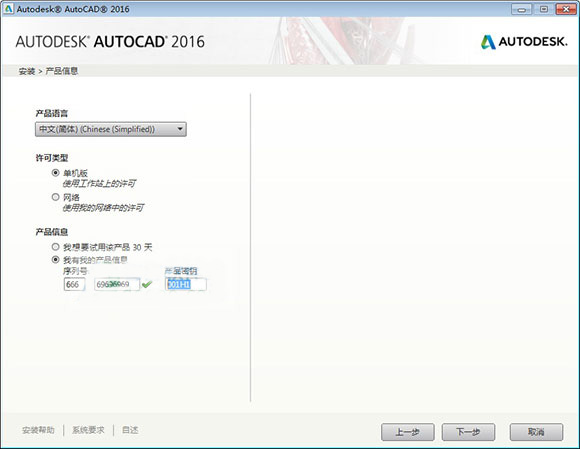Maximize the installer window
Screen dimensions: 580x449
(544, 9)
